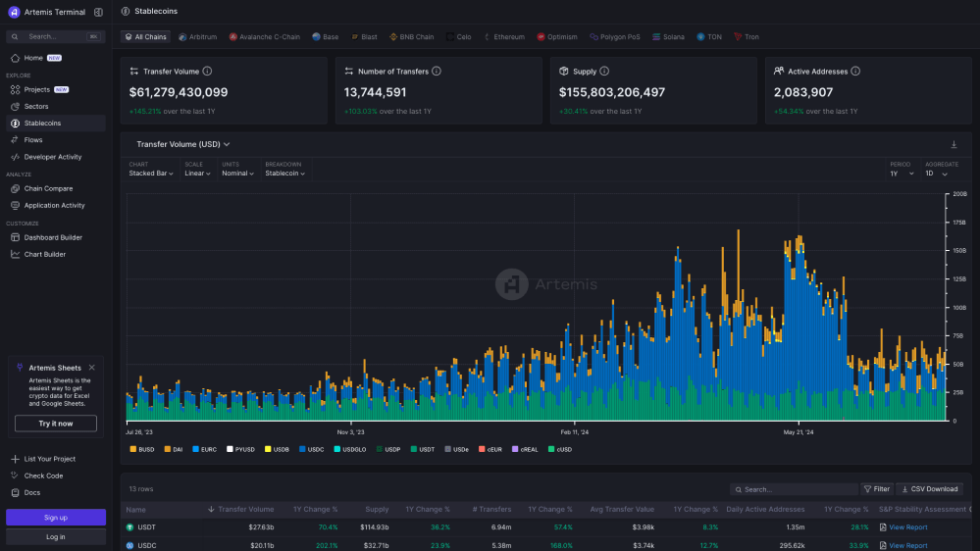Viewport: 980px width, 551px height.
Task: Toggle USDT series in legend
Action: (423, 450)
